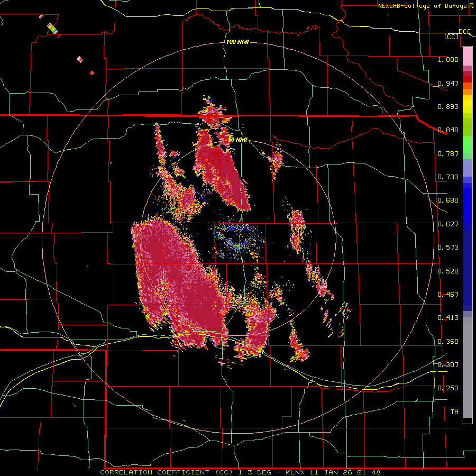Click the 0.733 scale value
Viewport: 476px width, 476px height.
[x=448, y=177]
